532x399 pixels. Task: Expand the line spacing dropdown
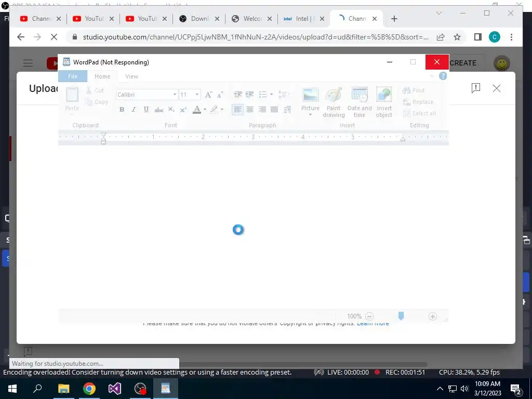click(x=289, y=95)
